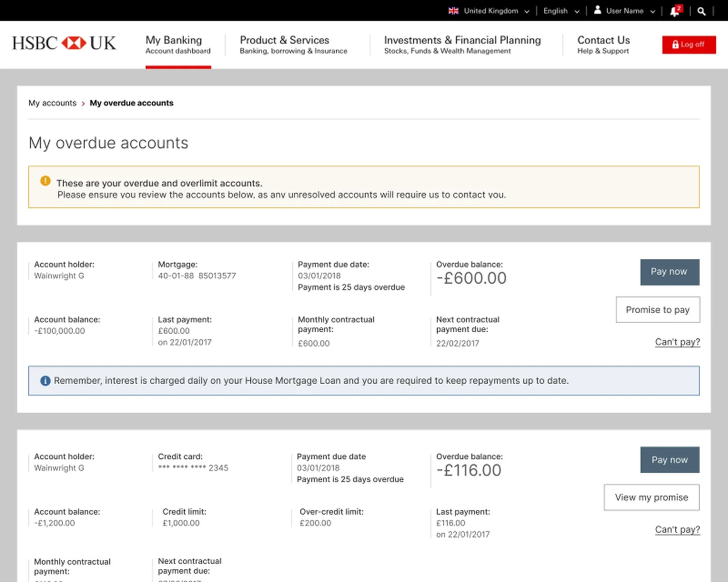Click the breadcrumb arrow separator

(x=83, y=104)
